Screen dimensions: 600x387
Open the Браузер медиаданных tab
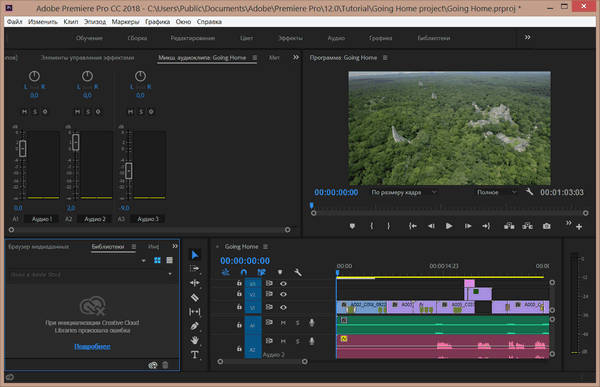(x=39, y=247)
